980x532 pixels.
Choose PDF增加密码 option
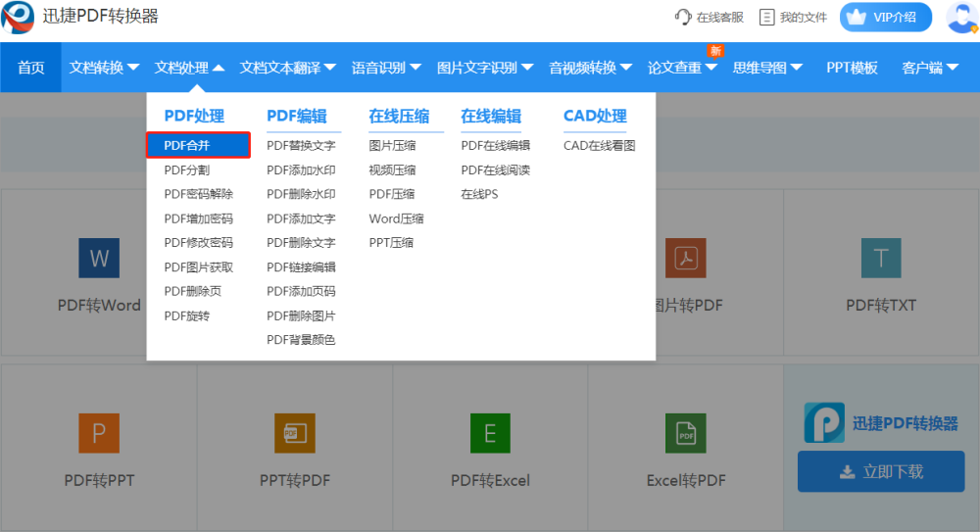click(x=198, y=218)
